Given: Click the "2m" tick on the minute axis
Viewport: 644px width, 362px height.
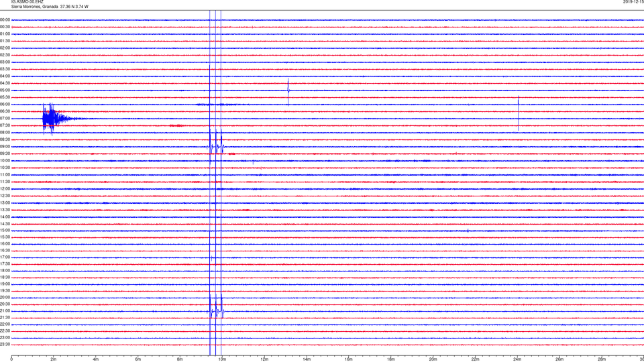Looking at the screenshot, I should [54, 359].
